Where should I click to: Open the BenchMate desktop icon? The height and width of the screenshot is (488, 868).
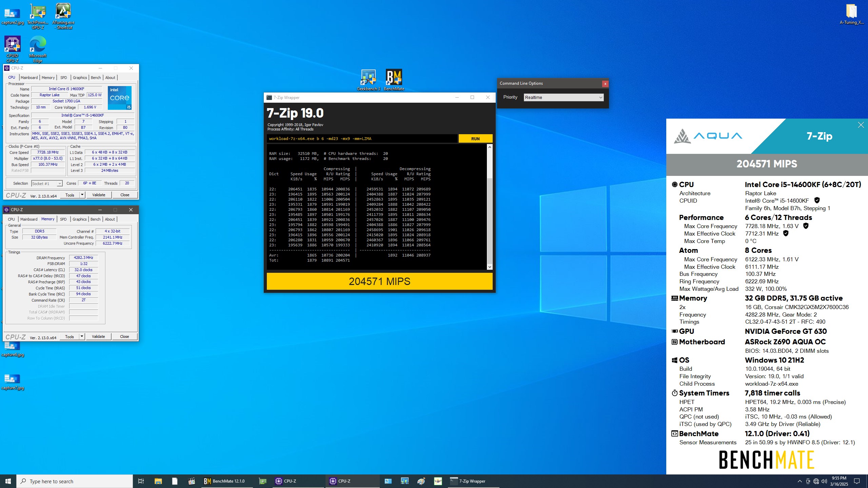[394, 80]
